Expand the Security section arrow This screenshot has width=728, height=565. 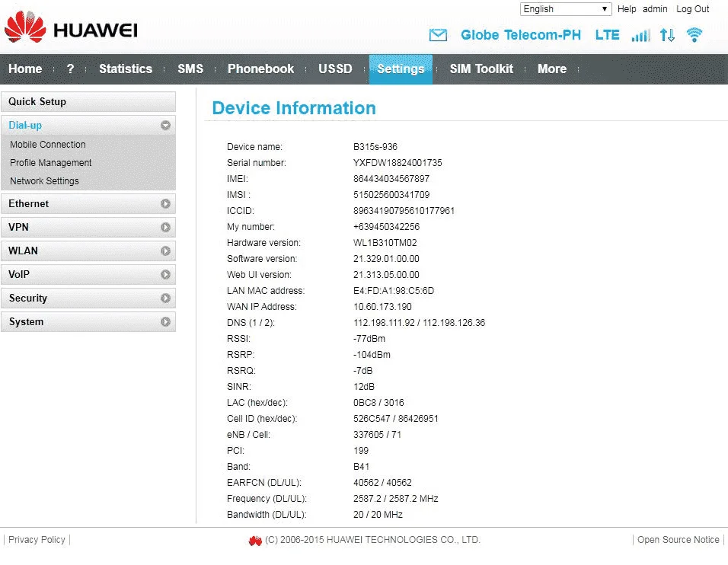(165, 298)
